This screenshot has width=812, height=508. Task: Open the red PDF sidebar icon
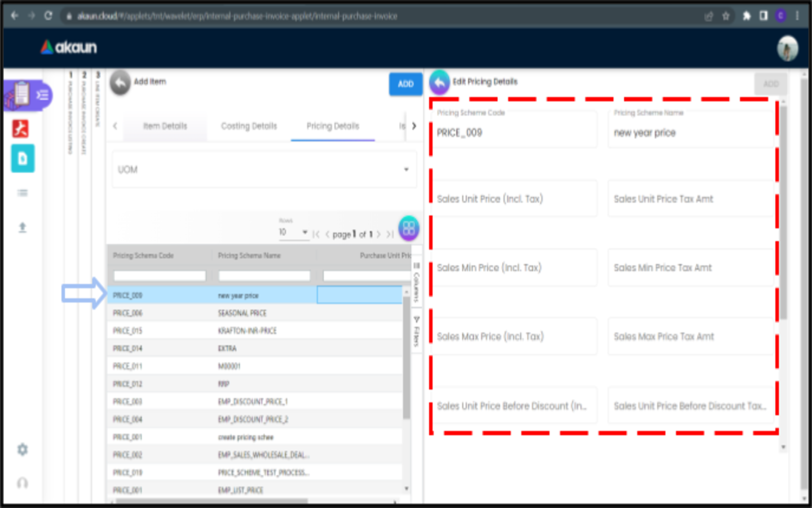(21, 129)
